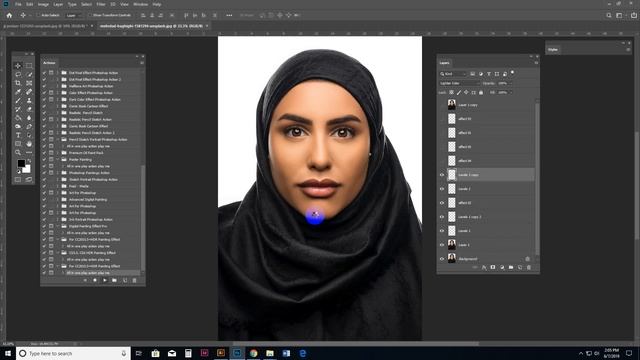Viewport: 640px width, 360px height.
Task: Click the Actions panel vertical scrollbar
Action: 143,218
